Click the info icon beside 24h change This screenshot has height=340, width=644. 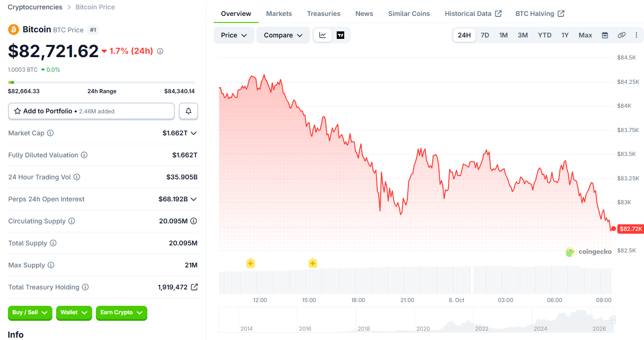[160, 51]
